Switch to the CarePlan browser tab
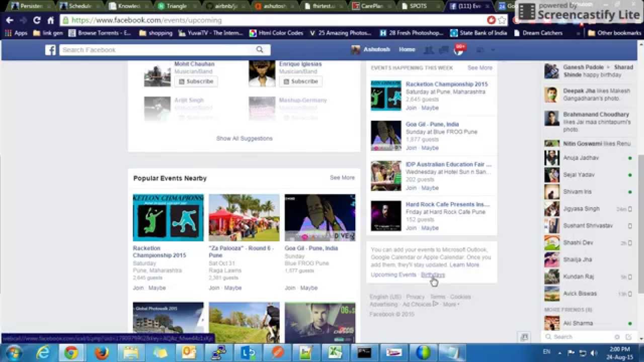The height and width of the screenshot is (362, 644). 368,6
